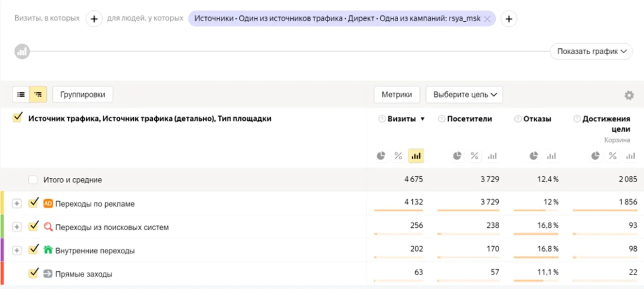This screenshot has width=644, height=289.
Task: Uncheck the Переходы по рекламе row
Action: tap(33, 203)
